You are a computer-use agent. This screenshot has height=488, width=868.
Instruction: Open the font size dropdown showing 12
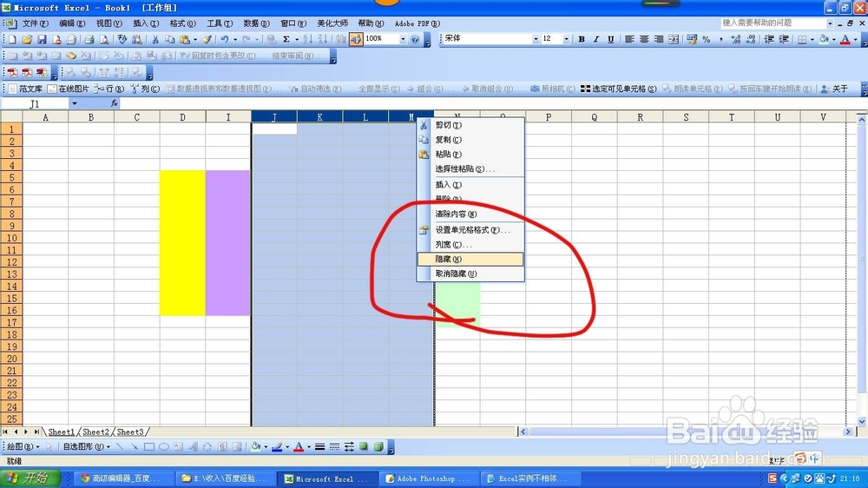(x=566, y=39)
